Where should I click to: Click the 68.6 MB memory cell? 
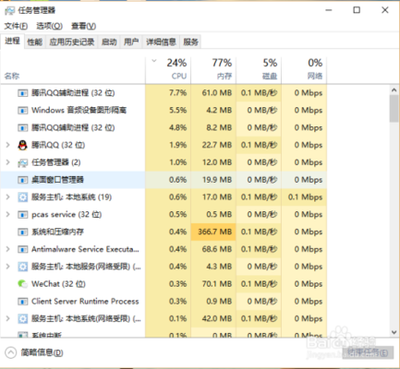pyautogui.click(x=213, y=249)
